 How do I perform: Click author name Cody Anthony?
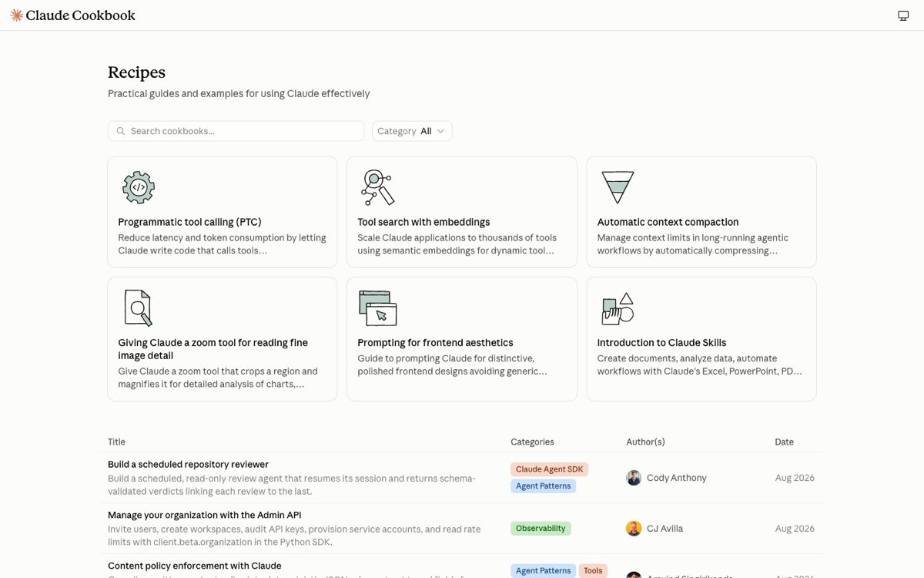pos(676,478)
